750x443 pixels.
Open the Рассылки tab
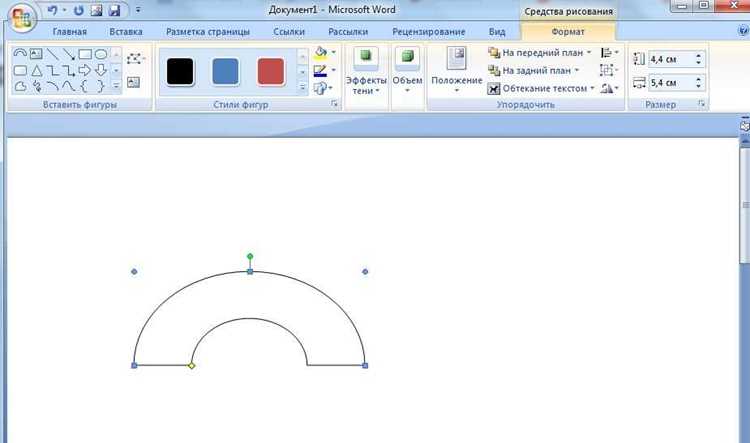click(x=348, y=32)
